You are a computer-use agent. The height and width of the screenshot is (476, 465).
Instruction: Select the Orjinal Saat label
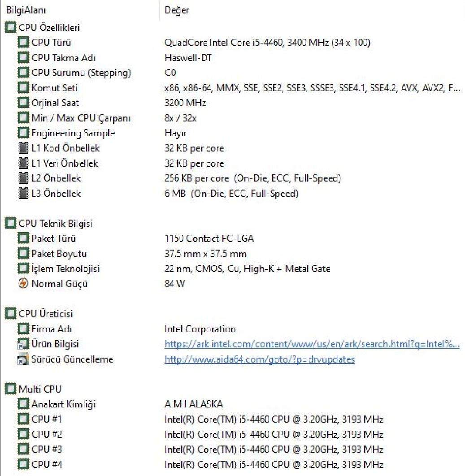(x=55, y=103)
